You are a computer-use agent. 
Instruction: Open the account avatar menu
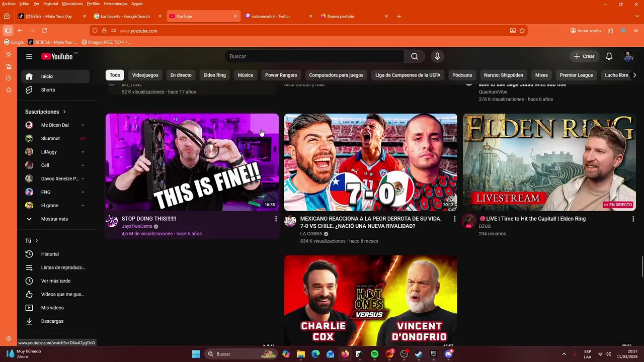coord(628,56)
